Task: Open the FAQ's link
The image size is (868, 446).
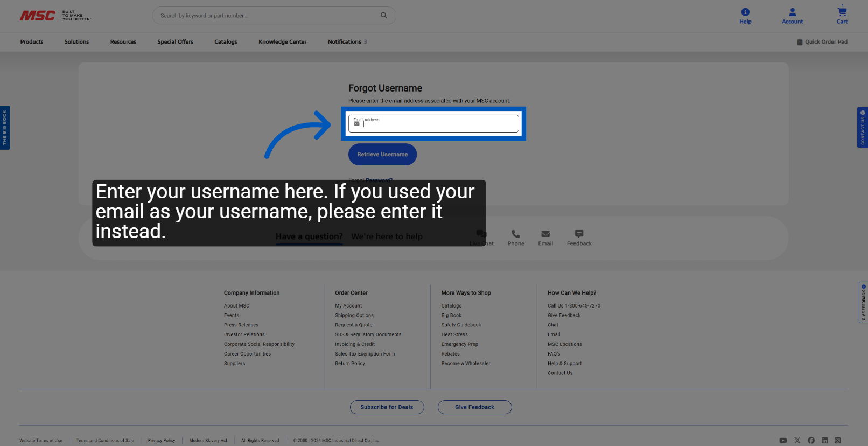Action: 554,354
